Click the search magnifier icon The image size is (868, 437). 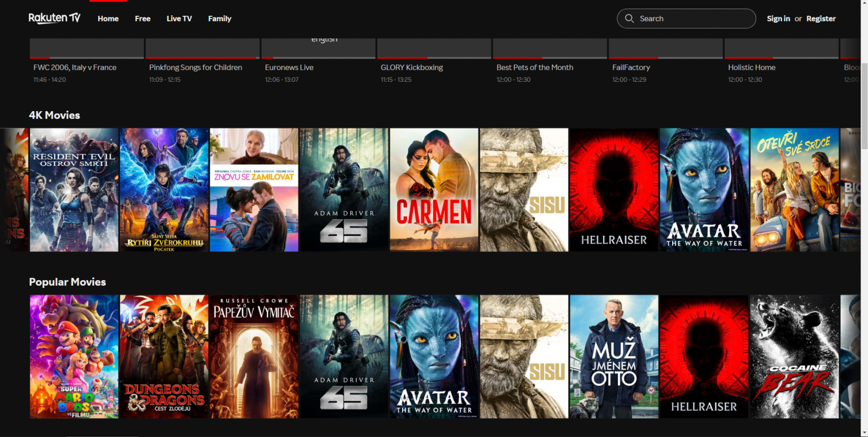click(x=629, y=18)
